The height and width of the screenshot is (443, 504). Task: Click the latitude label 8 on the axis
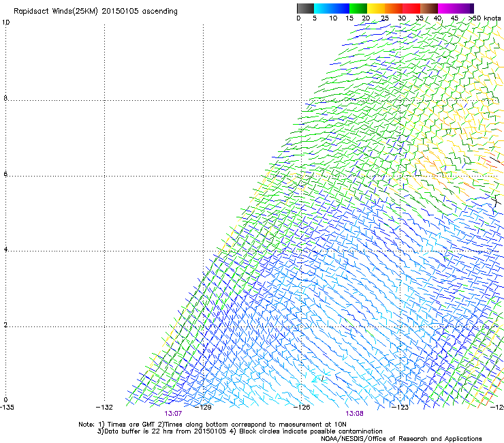tap(5, 98)
